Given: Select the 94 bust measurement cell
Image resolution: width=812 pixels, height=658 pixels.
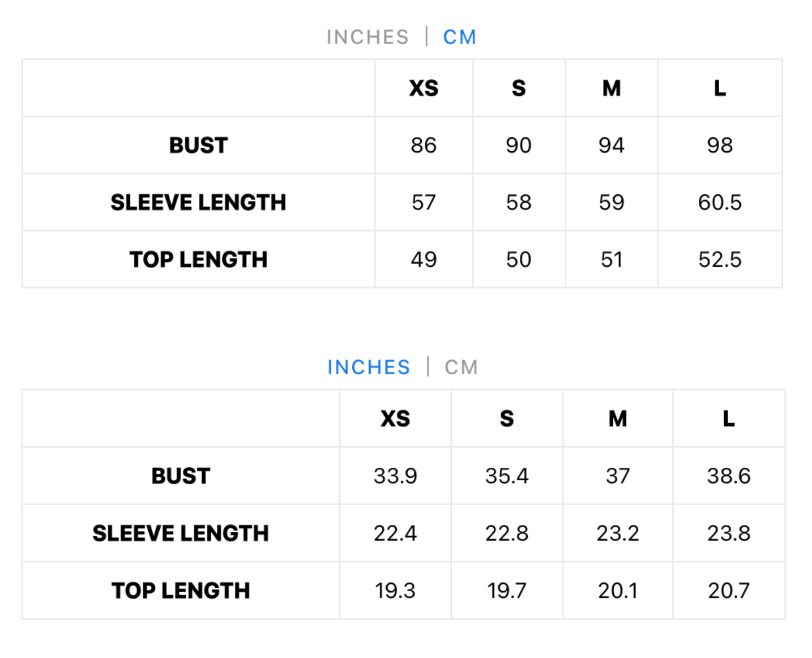Looking at the screenshot, I should click(612, 146).
